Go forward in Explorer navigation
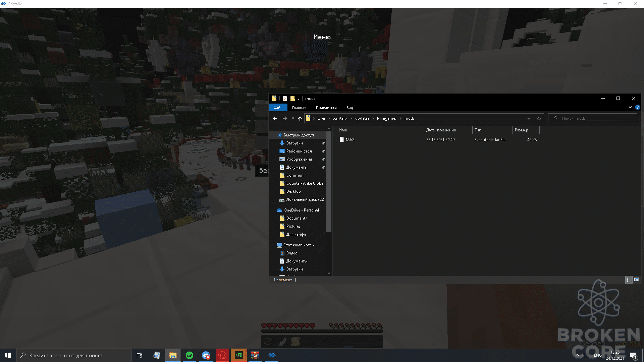 point(285,118)
